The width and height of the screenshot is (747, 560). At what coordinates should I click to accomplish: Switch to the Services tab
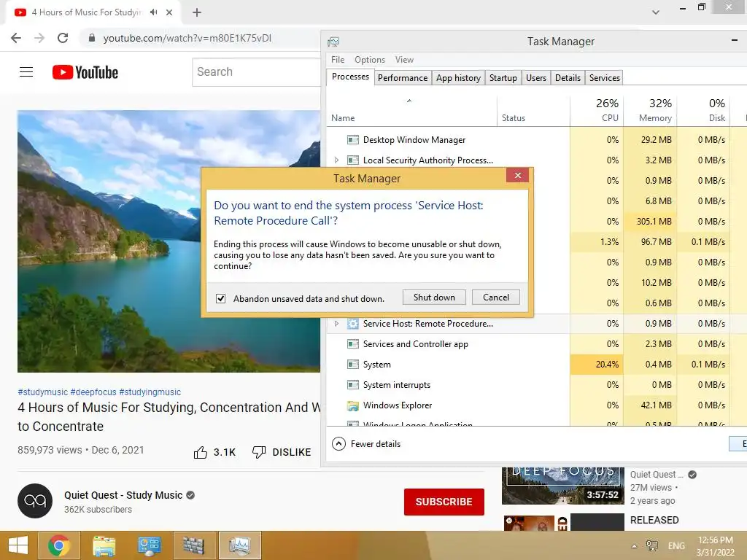click(604, 77)
